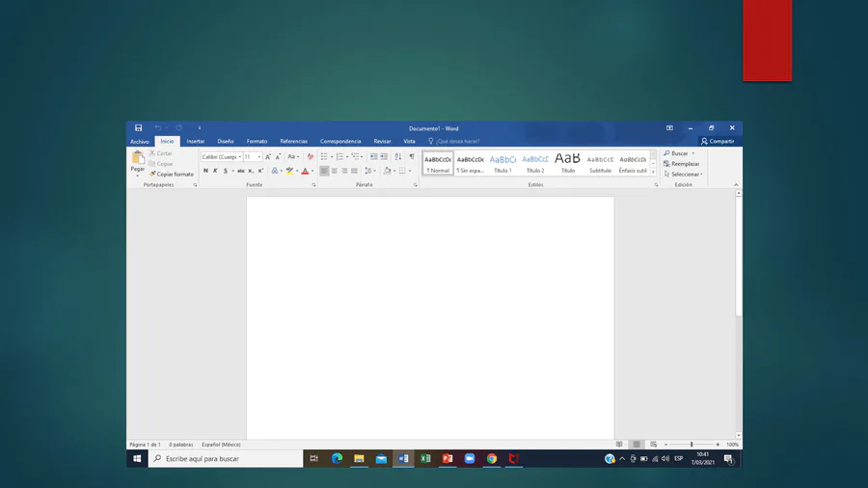The width and height of the screenshot is (868, 488).
Task: Expand the Seleccionar dropdown
Action: 684,175
